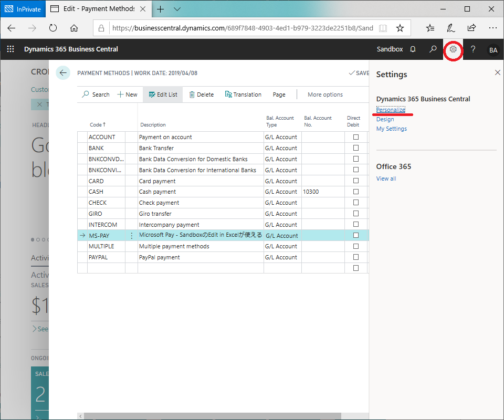Toggle Direct Debit for CASH

356,192
